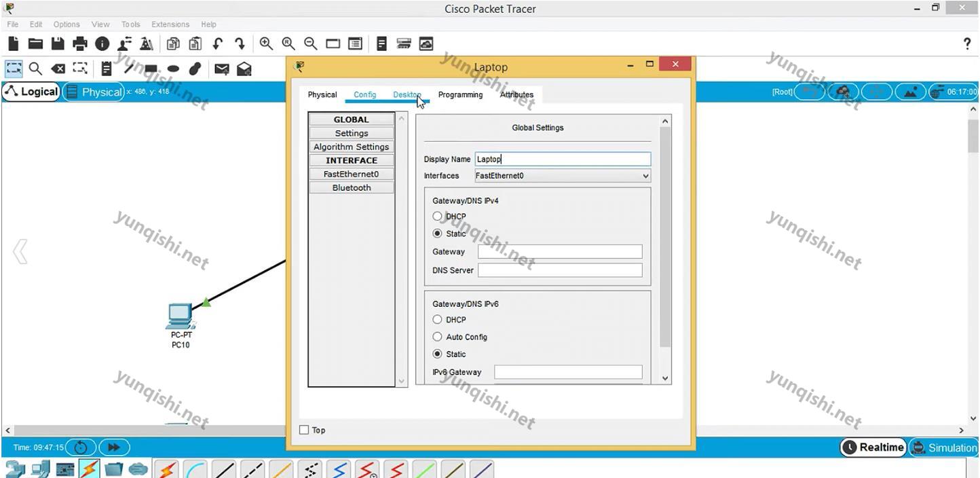The height and width of the screenshot is (478, 980).
Task: Select DHCP for Gateway/DNS IPv4
Action: 437,216
